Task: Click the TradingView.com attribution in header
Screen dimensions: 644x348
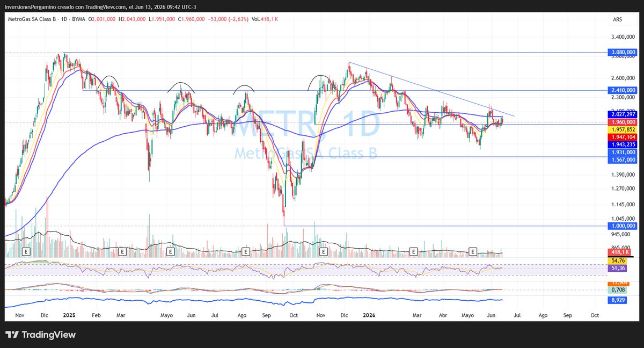Action: 106,6
